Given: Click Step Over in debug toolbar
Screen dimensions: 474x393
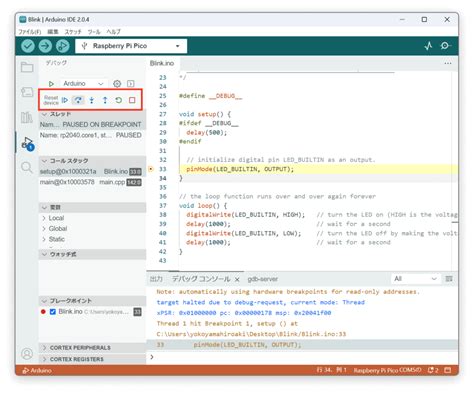Looking at the screenshot, I should pos(78,100).
